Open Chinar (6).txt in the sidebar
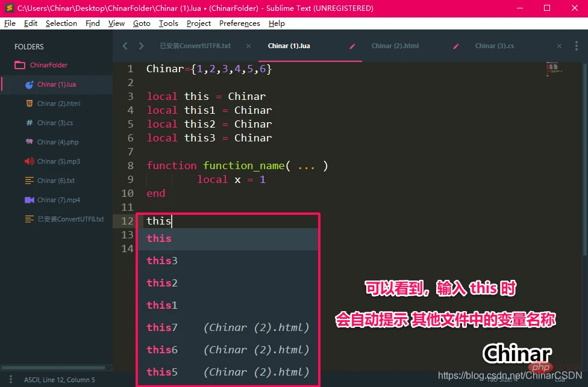588x387 pixels. click(56, 181)
